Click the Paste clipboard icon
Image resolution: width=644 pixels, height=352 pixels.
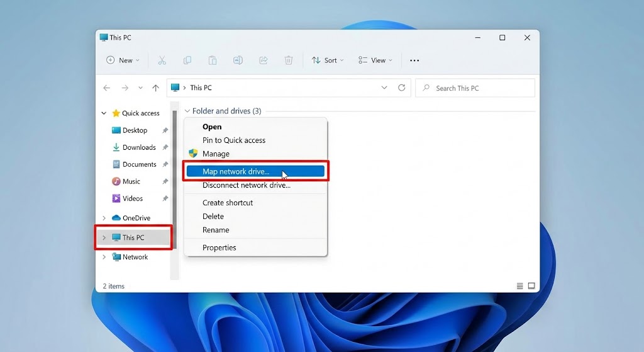coord(213,60)
